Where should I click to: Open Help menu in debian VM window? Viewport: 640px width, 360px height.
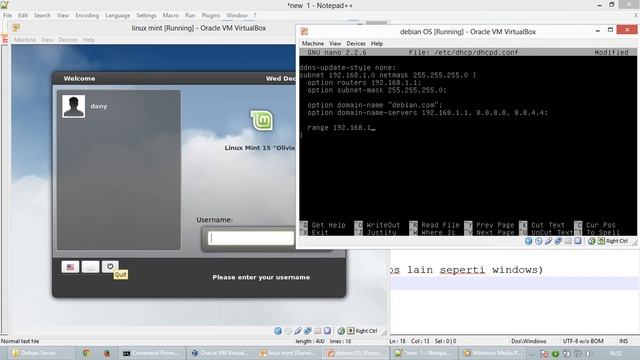(x=377, y=43)
